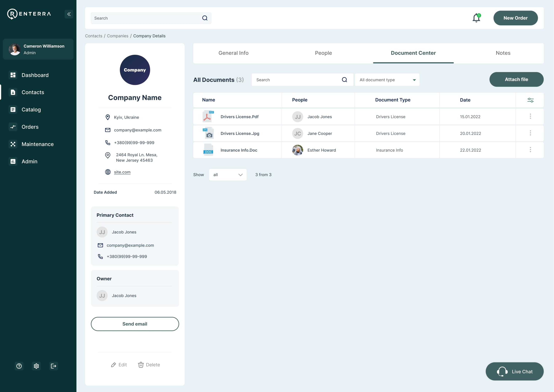Screen dimensions: 554x392
Task: Click Jacob Jones in Owner section
Action: click(124, 296)
